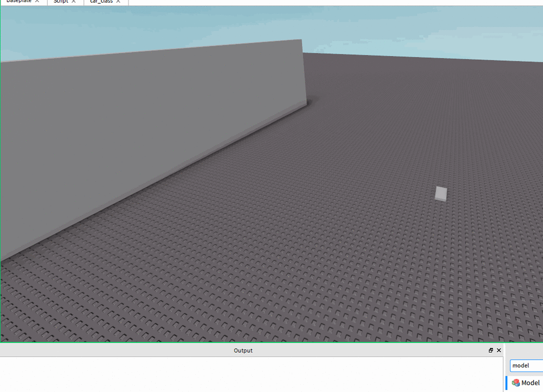543x392 pixels.
Task: Select the small white part on the baseplate
Action: pyautogui.click(x=440, y=193)
